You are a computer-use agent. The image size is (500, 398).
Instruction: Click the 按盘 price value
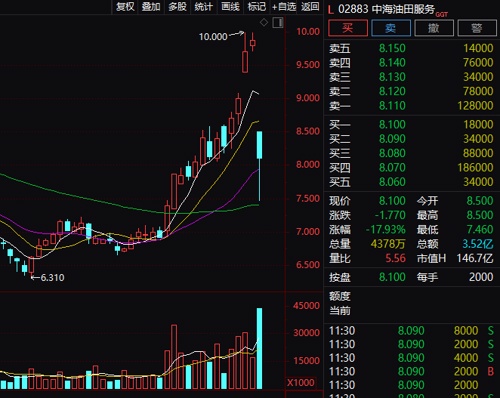click(x=392, y=277)
